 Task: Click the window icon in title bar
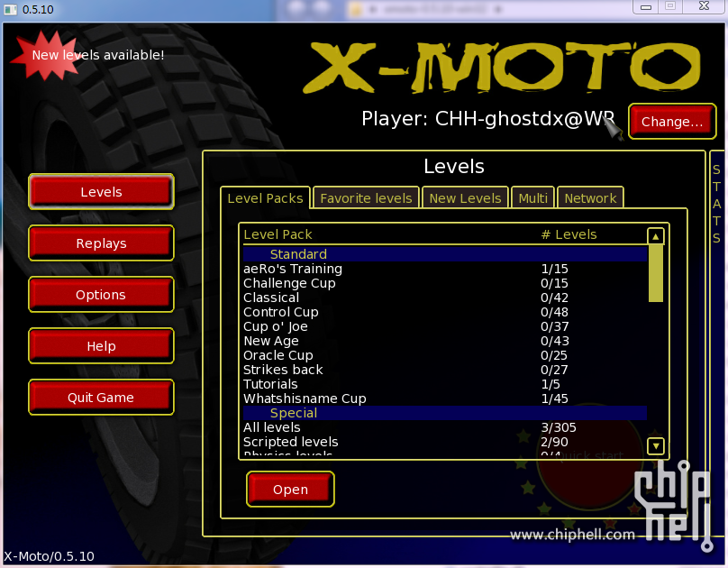pos(11,10)
